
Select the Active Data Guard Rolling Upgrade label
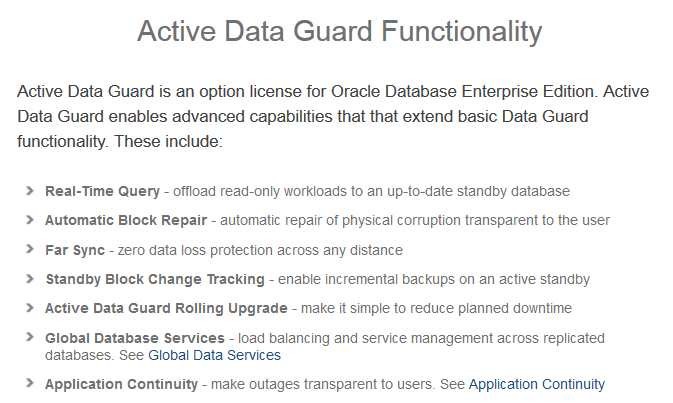[x=166, y=308]
